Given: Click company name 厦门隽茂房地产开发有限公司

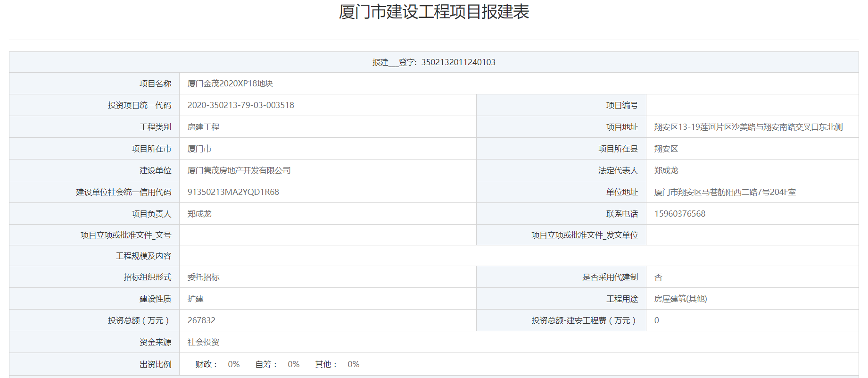Looking at the screenshot, I should (x=239, y=170).
